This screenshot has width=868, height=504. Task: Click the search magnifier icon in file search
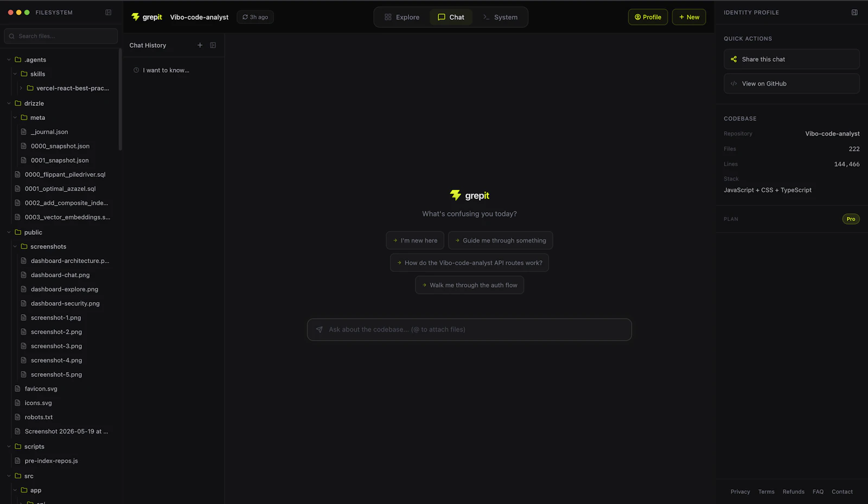coord(12,36)
